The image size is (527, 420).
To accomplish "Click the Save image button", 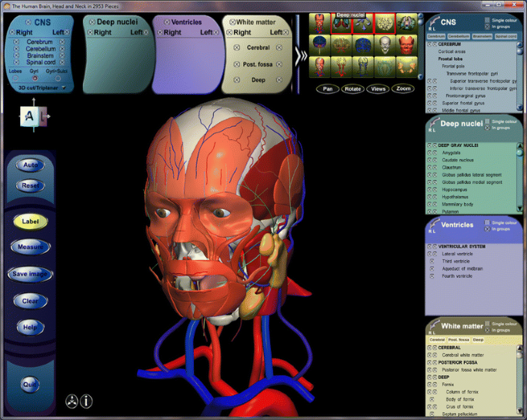I will coord(30,274).
